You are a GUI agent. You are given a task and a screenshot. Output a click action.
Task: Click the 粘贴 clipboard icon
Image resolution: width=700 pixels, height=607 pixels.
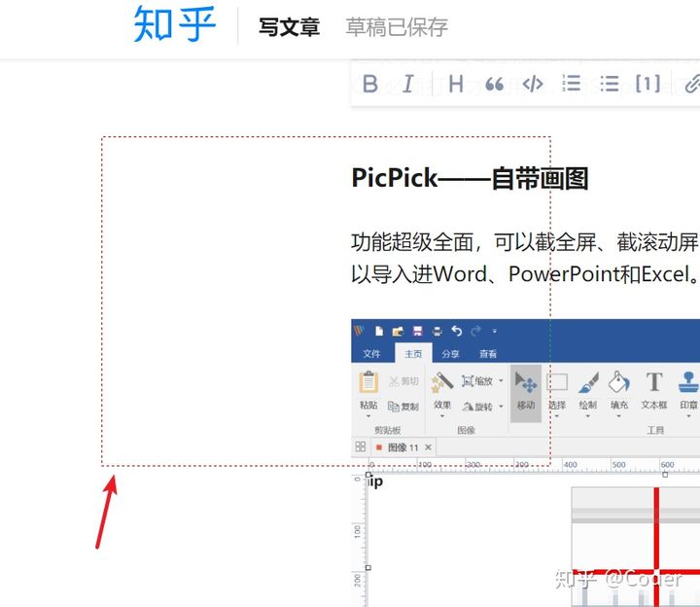tap(368, 382)
